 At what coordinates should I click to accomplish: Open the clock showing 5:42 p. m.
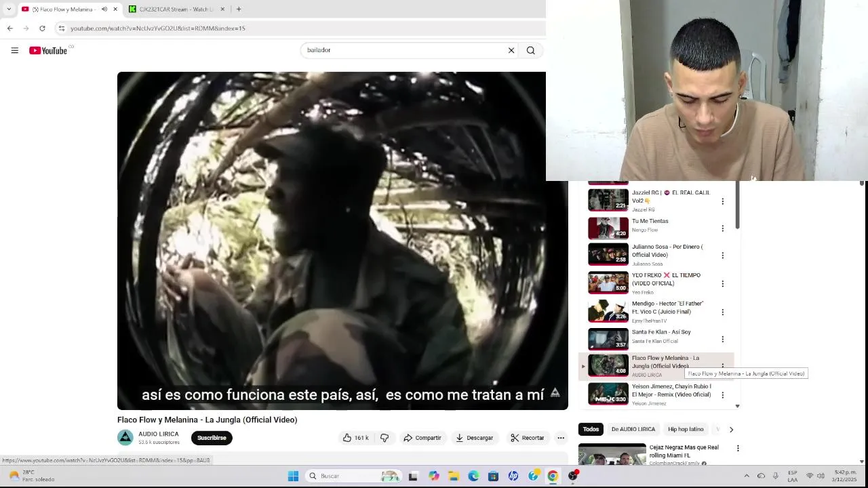coord(845,476)
